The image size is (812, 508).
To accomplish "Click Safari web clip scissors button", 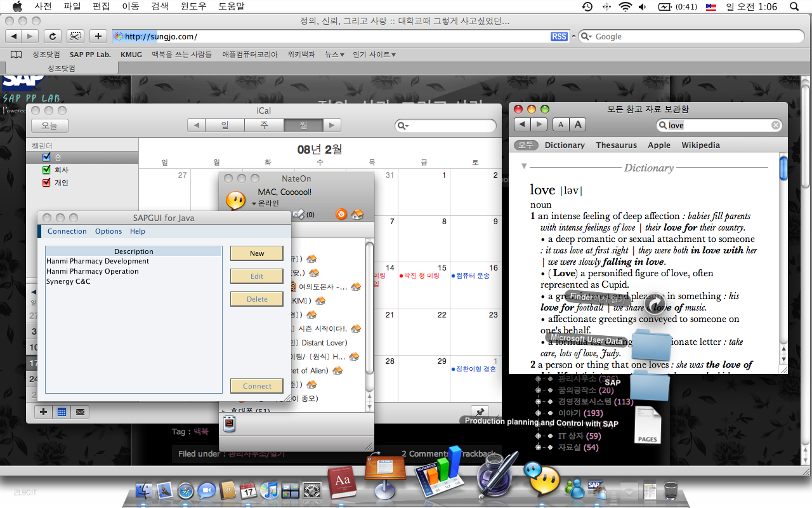I will coord(75,36).
